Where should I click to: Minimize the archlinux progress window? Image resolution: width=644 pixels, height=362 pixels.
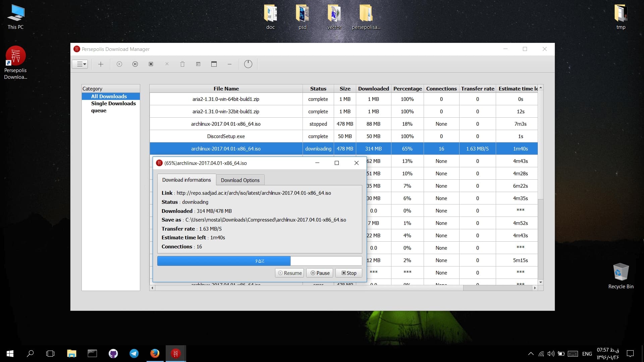coord(317,163)
